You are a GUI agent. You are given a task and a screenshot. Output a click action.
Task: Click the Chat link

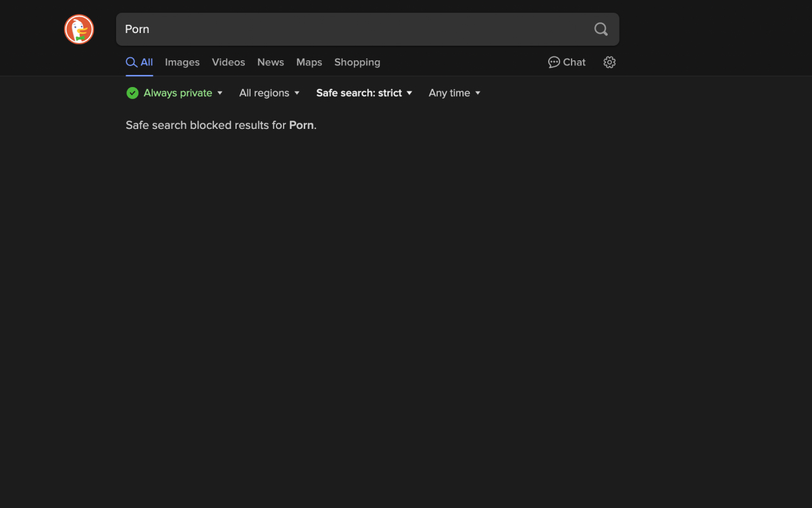tap(566, 62)
